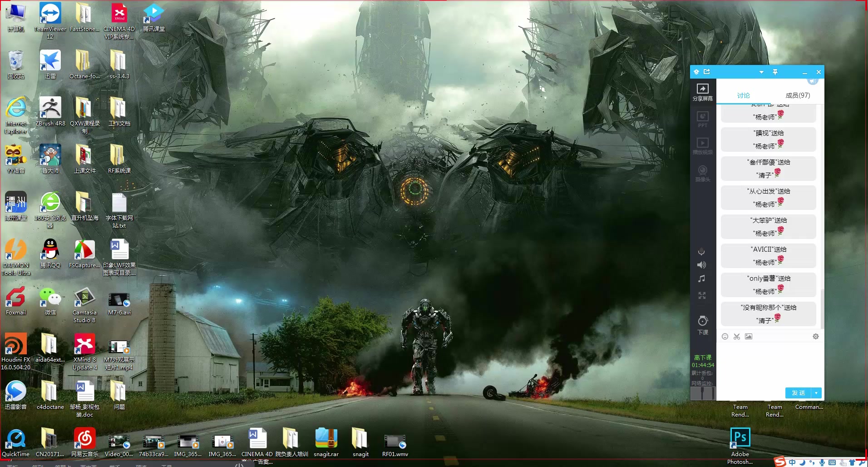Click the music note icon in classroom sidebar

[x=701, y=278]
